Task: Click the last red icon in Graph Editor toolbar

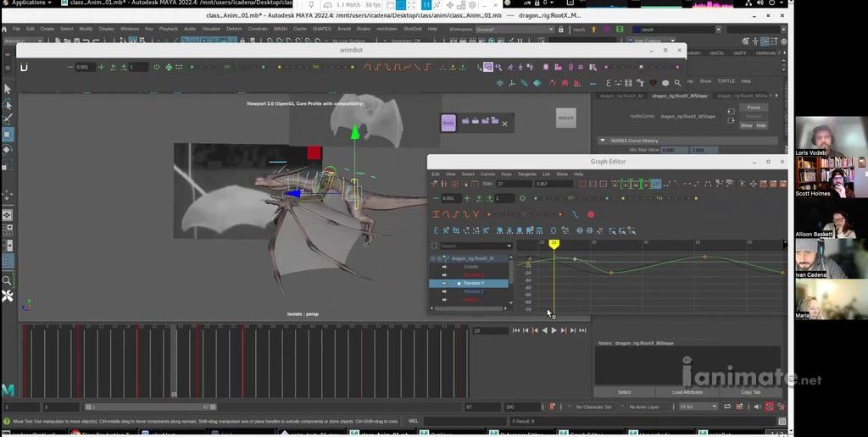Action: click(x=782, y=184)
